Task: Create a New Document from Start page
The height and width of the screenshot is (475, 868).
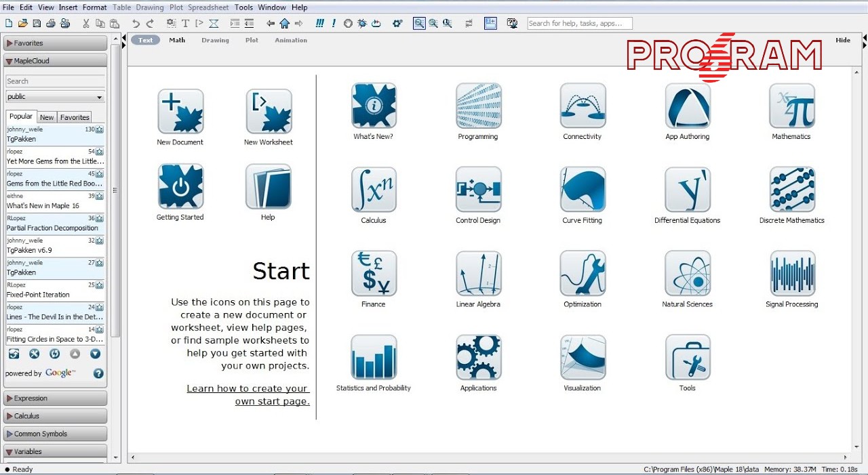Action: point(180,112)
